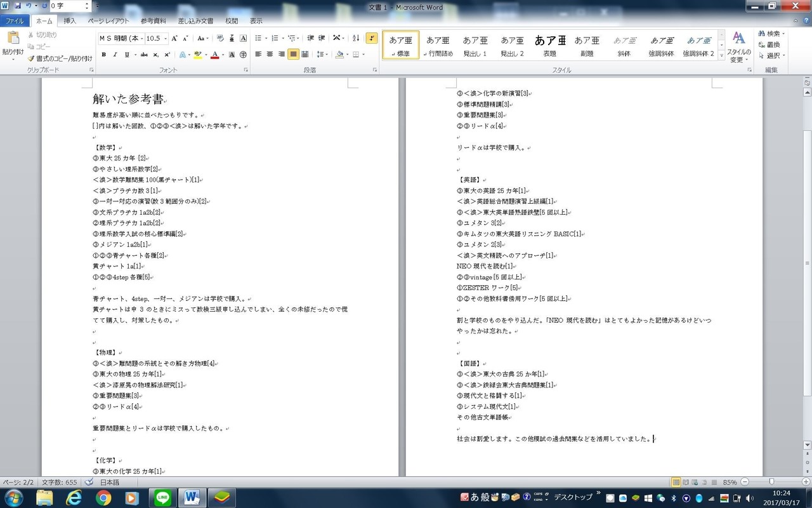Click the zoom-out minus button in the status bar
The height and width of the screenshot is (508, 812).
point(745,482)
